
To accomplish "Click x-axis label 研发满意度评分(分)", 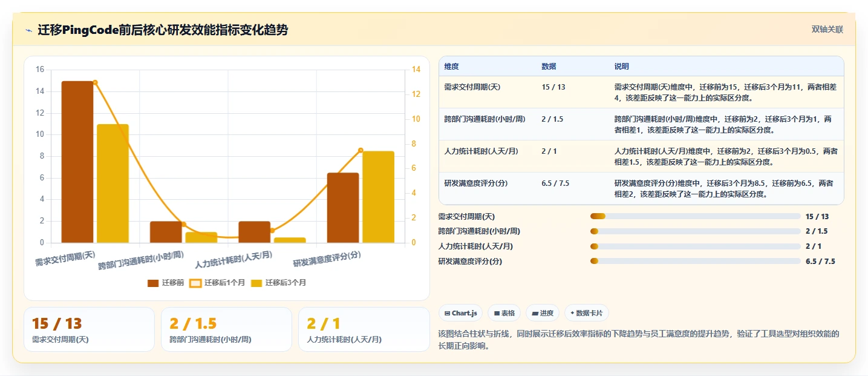I will [x=327, y=260].
